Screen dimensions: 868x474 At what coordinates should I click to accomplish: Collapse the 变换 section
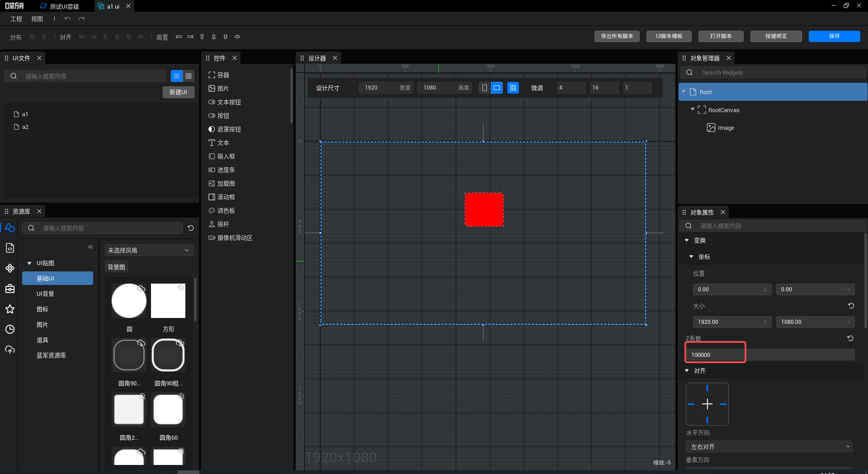687,240
